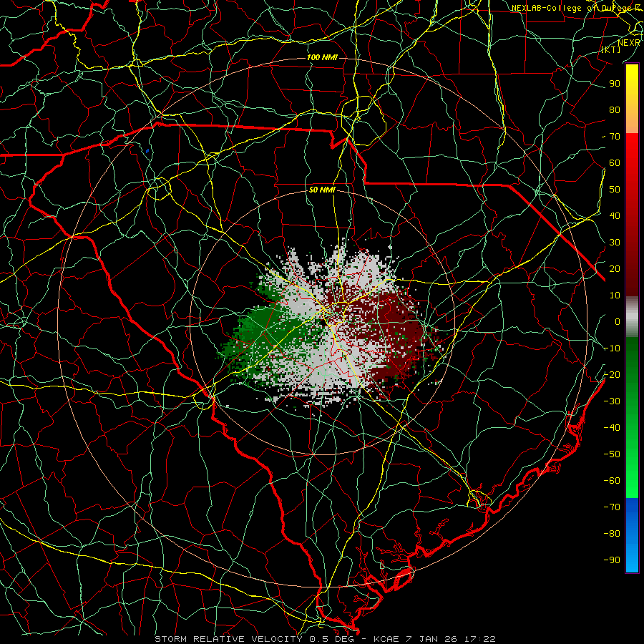Select the -60 value on velocity scale
The image size is (644, 644).
(612, 480)
